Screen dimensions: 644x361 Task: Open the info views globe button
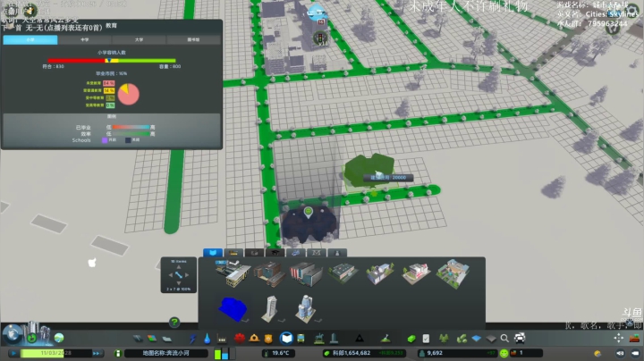click(13, 334)
